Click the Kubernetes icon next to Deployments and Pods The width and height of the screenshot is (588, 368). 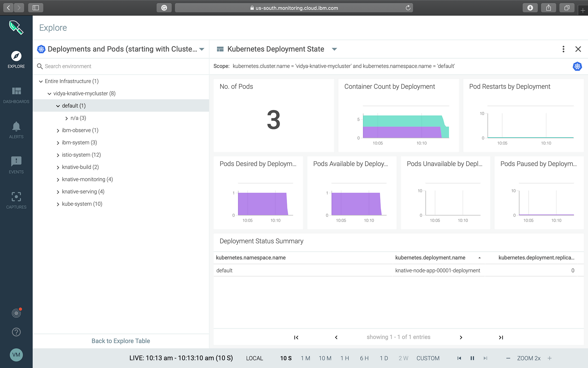(41, 49)
